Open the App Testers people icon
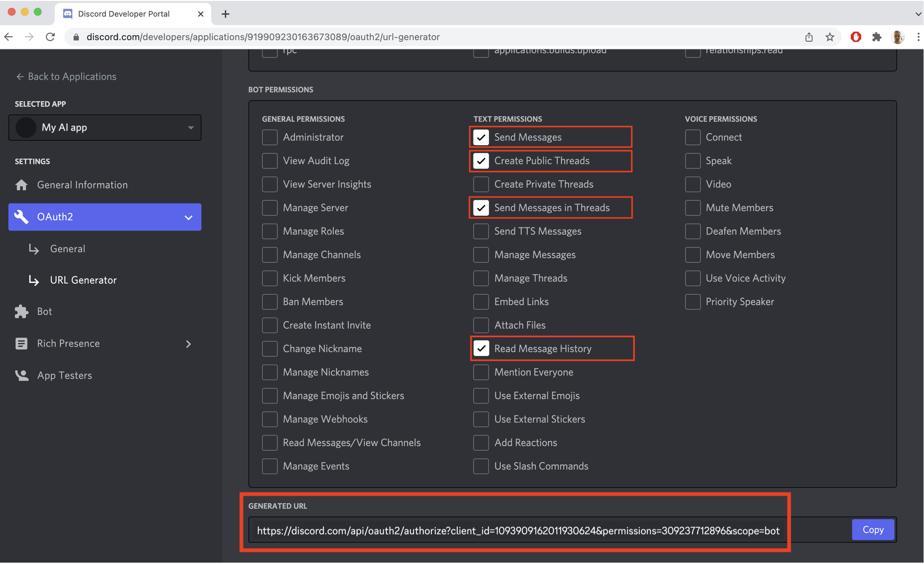The height and width of the screenshot is (564, 924). pyautogui.click(x=21, y=375)
